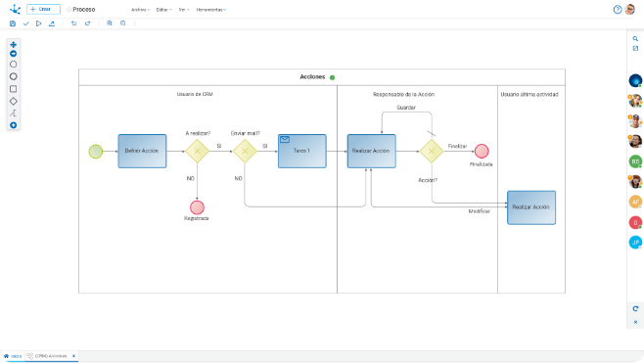
Task: Redo the last action
Action: coord(87,23)
